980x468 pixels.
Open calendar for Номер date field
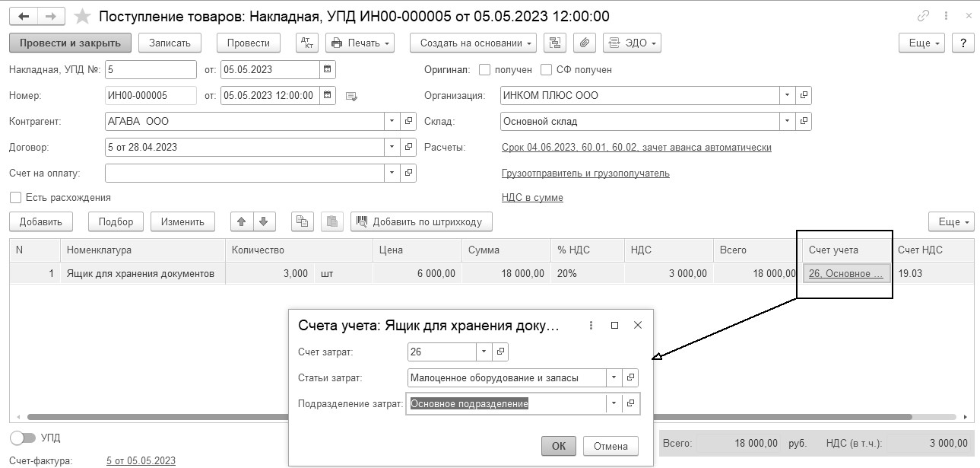coord(327,95)
